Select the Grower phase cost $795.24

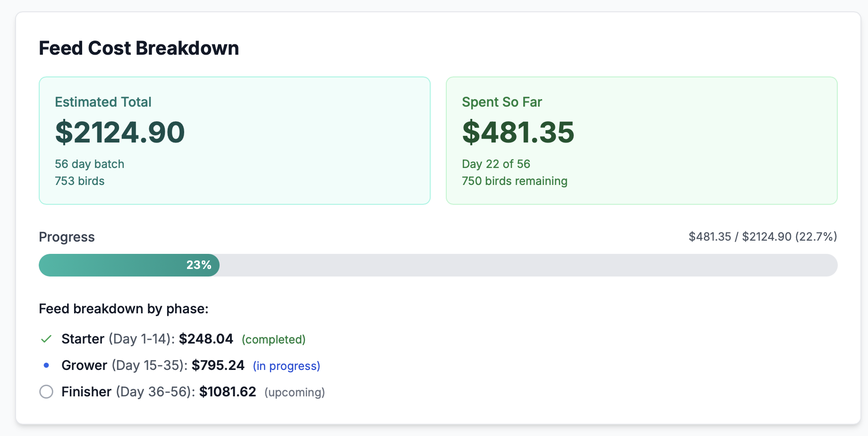point(218,365)
